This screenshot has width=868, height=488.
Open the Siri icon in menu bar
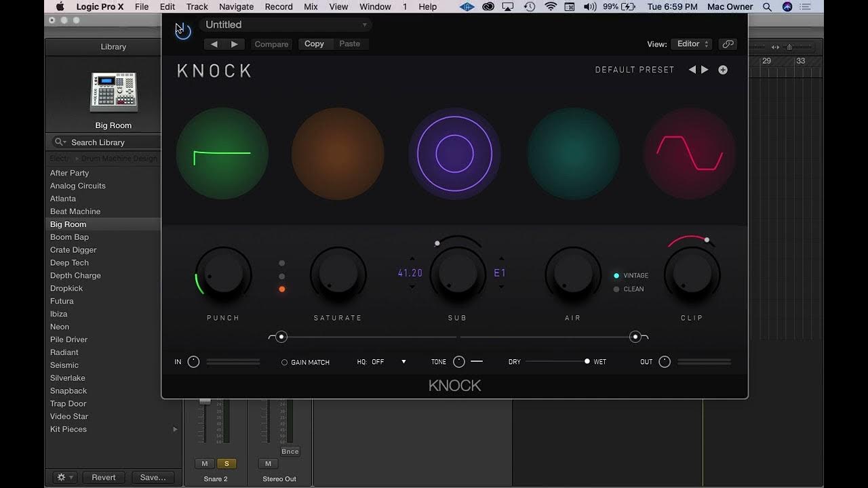tap(787, 7)
